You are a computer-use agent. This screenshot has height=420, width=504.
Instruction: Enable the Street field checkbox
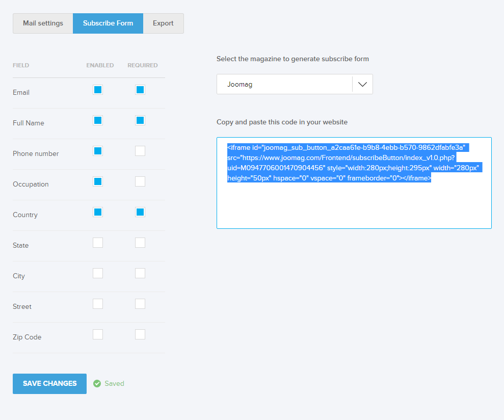pyautogui.click(x=98, y=304)
